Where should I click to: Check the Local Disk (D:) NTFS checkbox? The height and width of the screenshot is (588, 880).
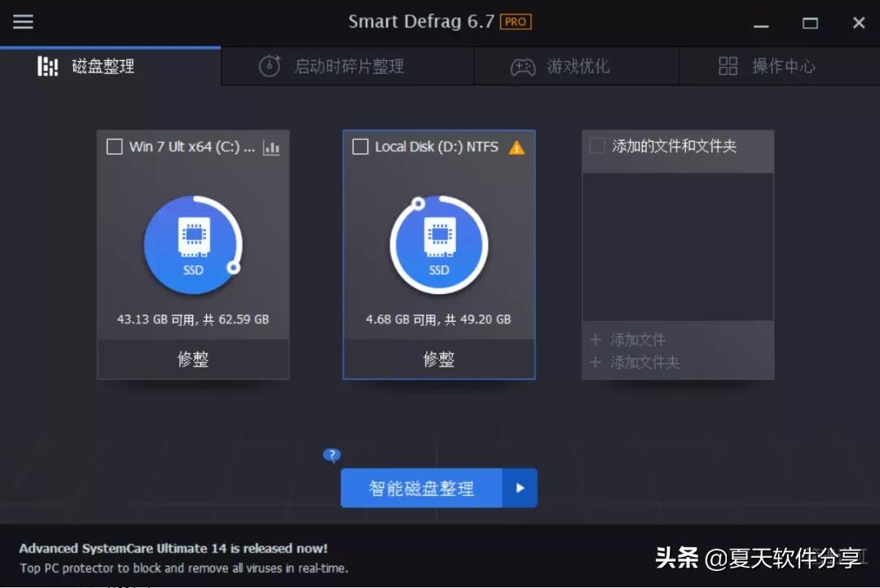point(359,147)
